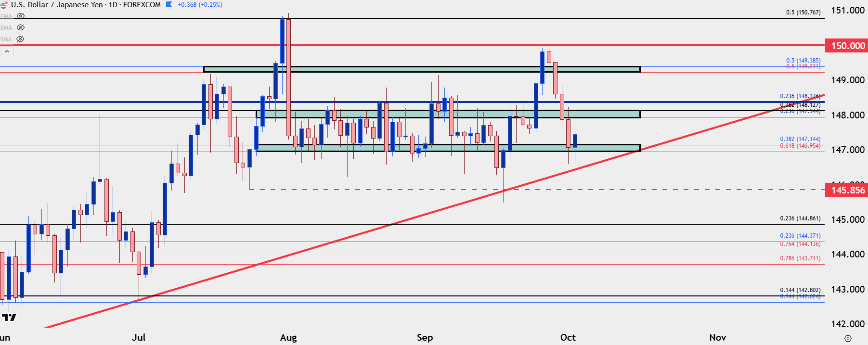Click the 148.000 price axis label

pos(848,115)
